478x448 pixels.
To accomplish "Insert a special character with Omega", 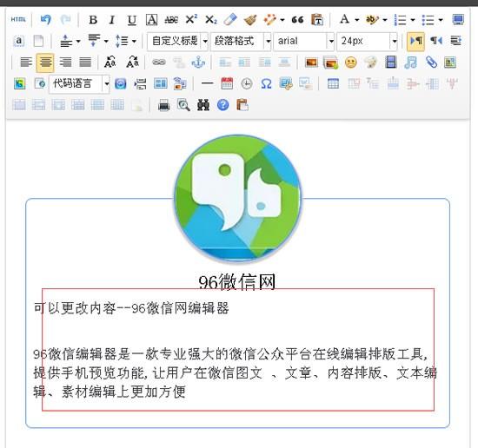I will (x=266, y=83).
